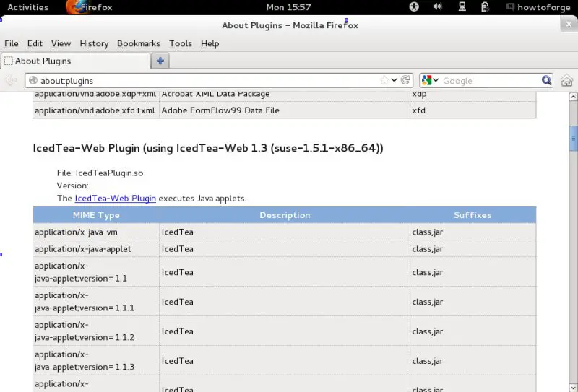
Task: Click the MIME Type column header
Action: (96, 215)
